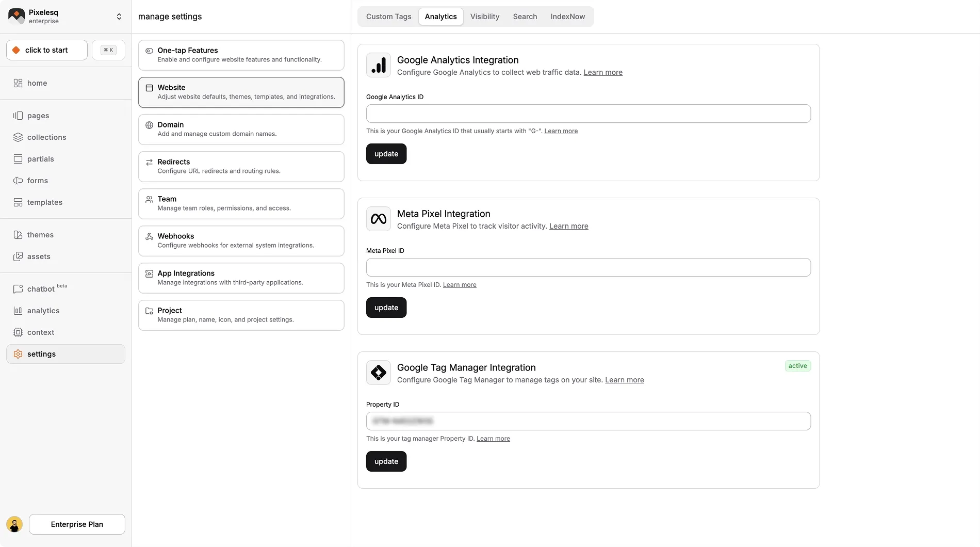Switch to the Visibility tab
Image resolution: width=980 pixels, height=547 pixels.
[484, 17]
